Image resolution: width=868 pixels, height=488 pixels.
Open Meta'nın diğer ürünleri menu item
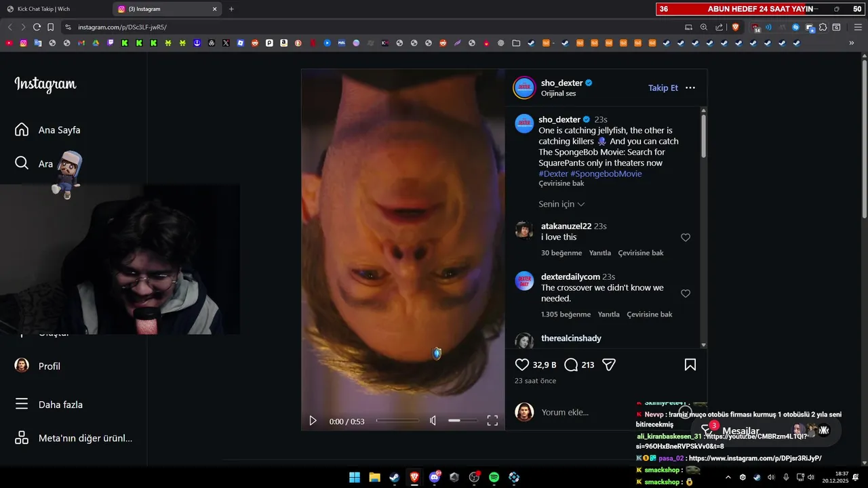pos(73,438)
